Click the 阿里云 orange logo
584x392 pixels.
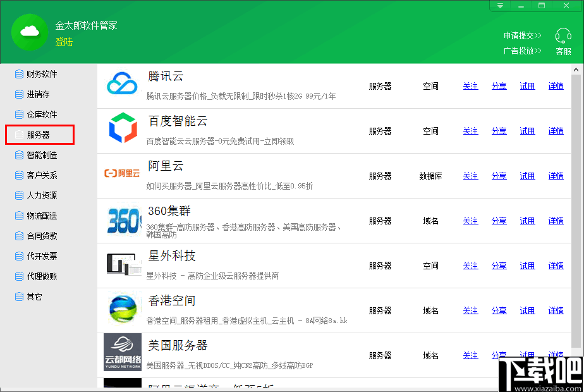point(122,173)
